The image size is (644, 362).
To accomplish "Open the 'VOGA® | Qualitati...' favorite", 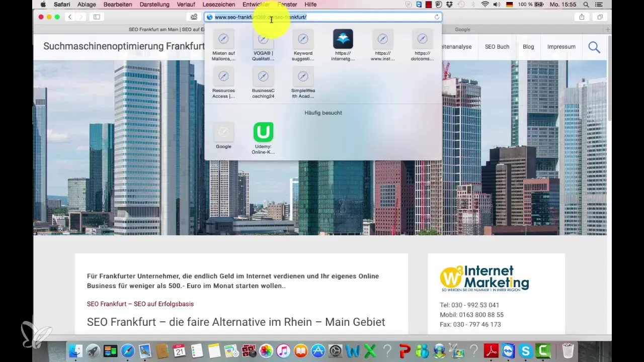I will tap(263, 45).
